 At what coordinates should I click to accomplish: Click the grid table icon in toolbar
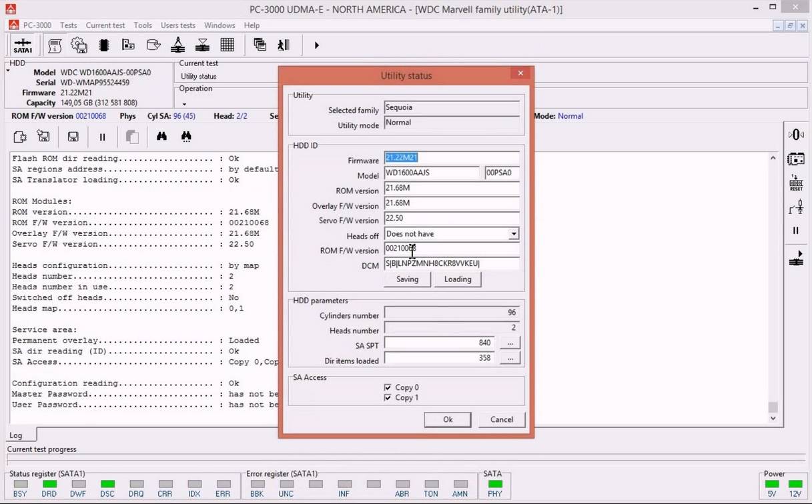coord(228,45)
